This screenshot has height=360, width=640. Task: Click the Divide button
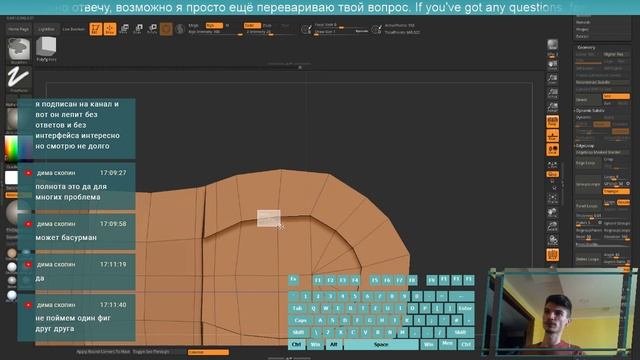pos(588,100)
